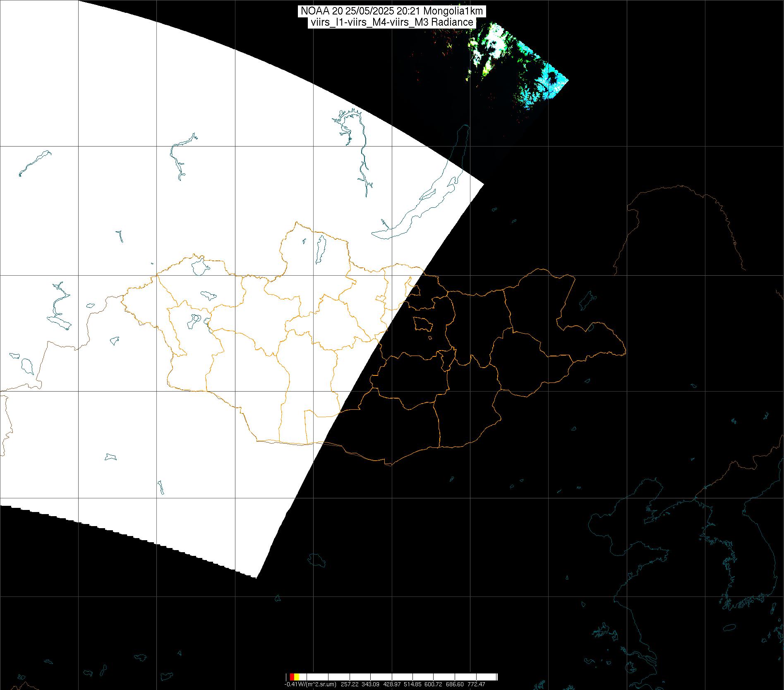Viewport: 784px width, 690px height.
Task: Click the narrow Lake Khövsgöl outline in northern Mongolia
Action: point(320,250)
